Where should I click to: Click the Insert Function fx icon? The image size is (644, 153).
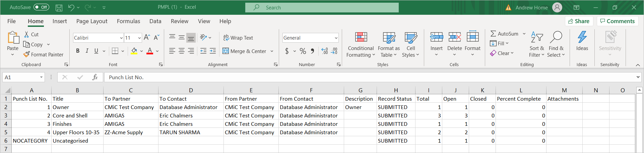95,77
